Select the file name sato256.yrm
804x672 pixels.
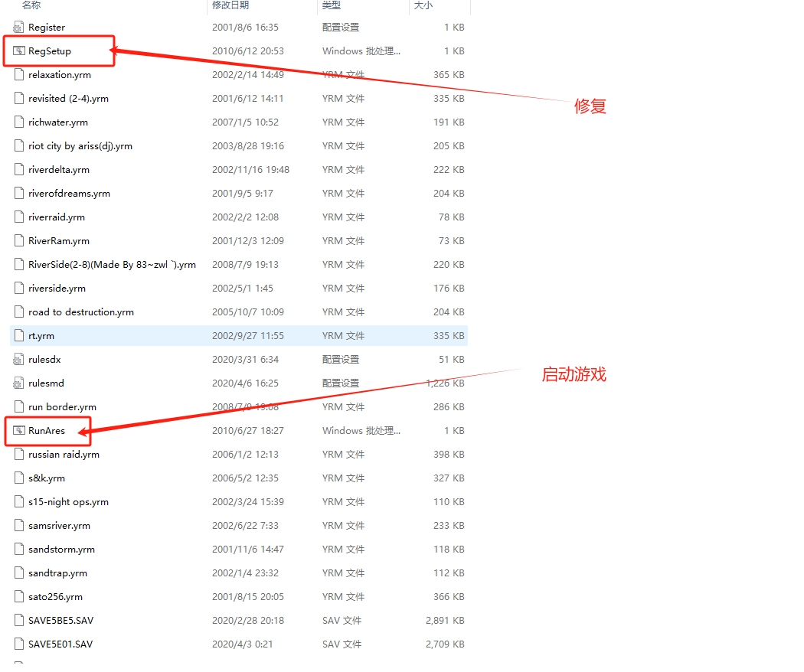click(55, 597)
